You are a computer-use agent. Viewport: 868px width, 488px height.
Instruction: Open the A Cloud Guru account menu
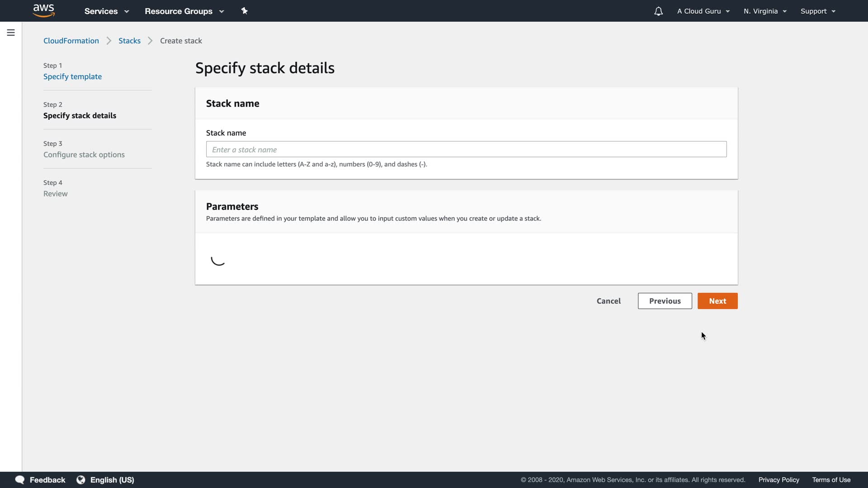point(703,11)
